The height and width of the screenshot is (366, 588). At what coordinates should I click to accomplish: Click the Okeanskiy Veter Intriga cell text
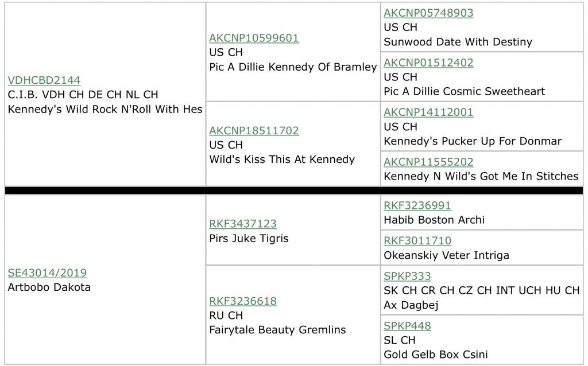coord(446,255)
